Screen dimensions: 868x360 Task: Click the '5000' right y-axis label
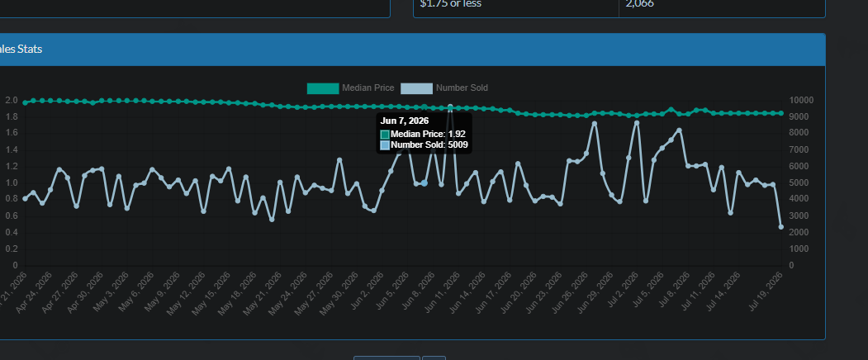point(797,182)
